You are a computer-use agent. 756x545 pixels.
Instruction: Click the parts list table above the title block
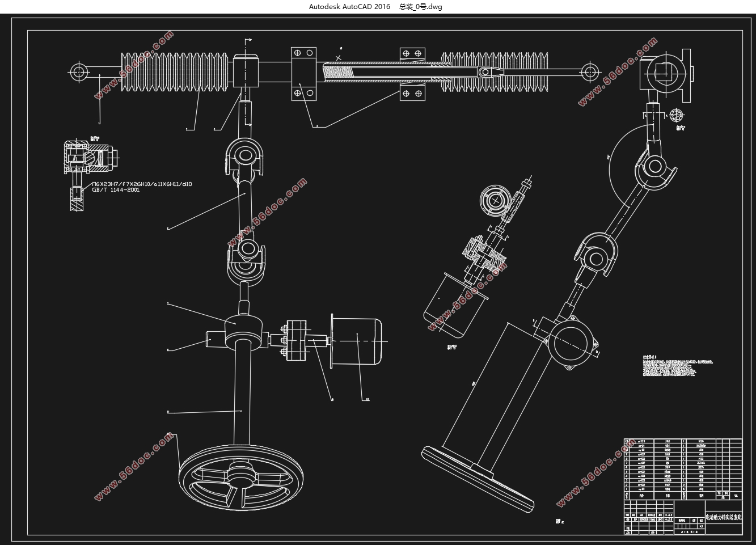(683, 468)
